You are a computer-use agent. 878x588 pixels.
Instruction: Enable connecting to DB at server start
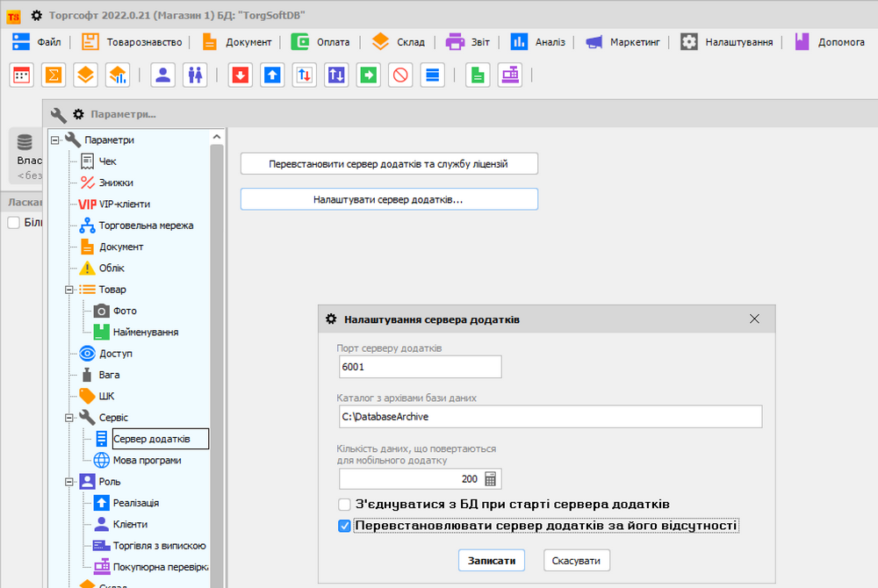[345, 505]
